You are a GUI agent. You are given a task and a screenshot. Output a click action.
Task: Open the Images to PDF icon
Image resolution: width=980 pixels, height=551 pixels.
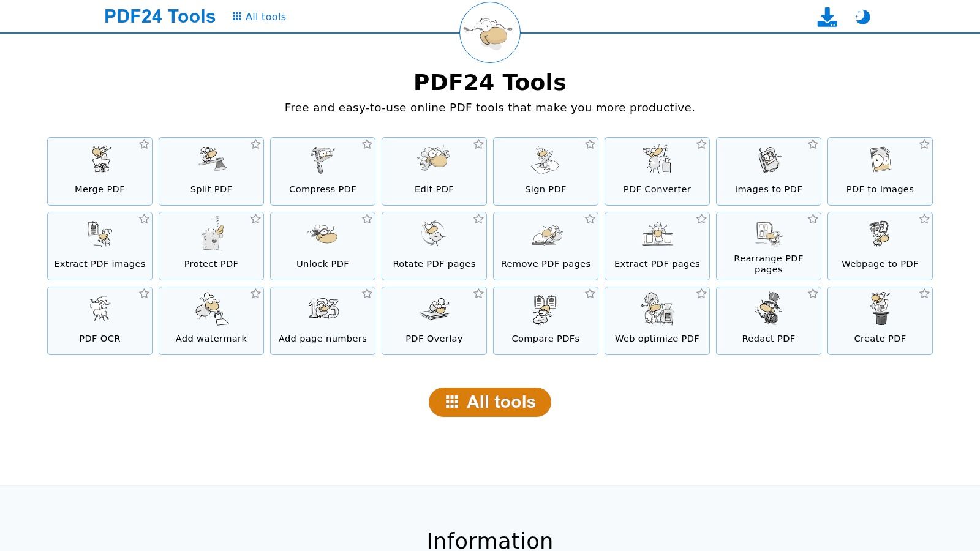pyautogui.click(x=769, y=160)
